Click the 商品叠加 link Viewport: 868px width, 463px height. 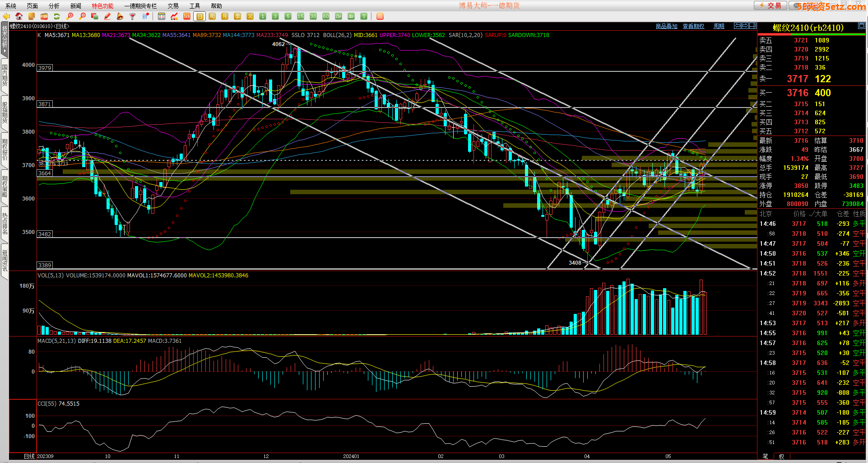click(x=667, y=26)
